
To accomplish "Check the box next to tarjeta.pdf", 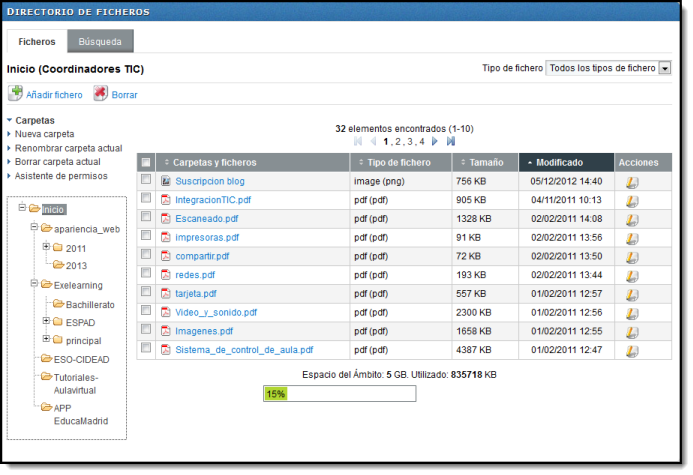I will click(x=146, y=293).
